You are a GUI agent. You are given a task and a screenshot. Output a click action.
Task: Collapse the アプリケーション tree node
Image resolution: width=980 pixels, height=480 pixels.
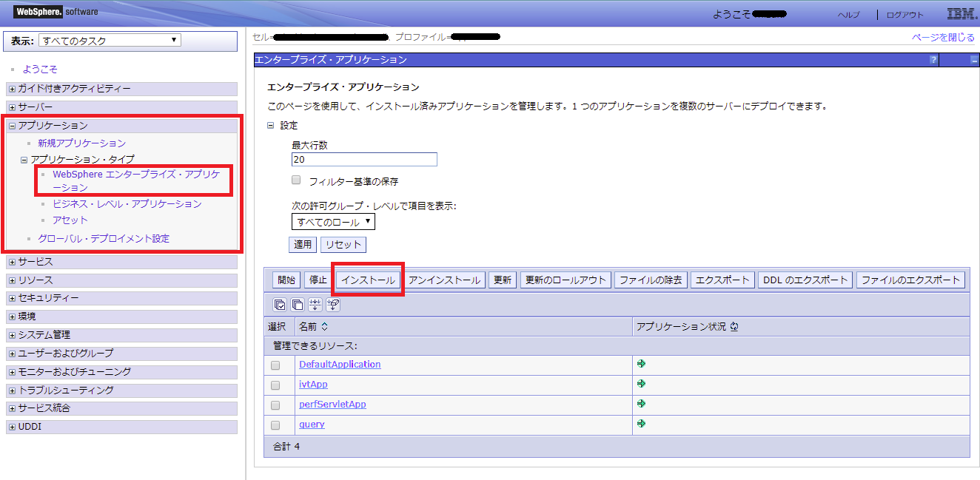(12, 126)
